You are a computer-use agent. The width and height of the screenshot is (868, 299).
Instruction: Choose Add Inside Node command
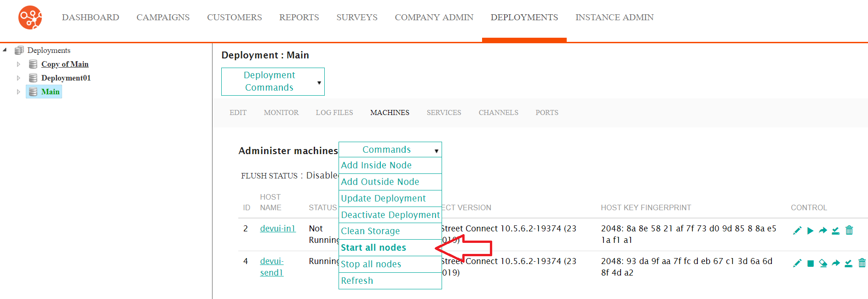point(390,165)
